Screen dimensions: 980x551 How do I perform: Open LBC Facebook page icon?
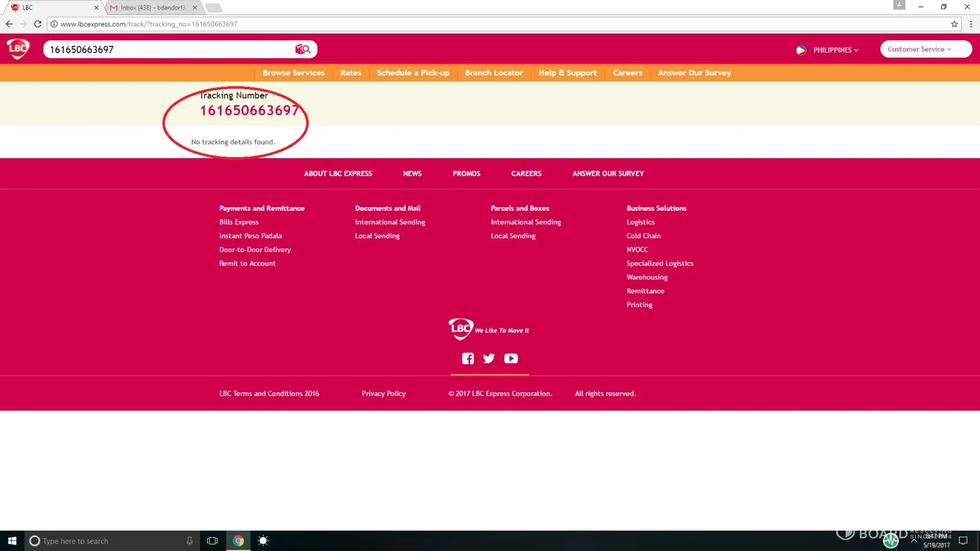(x=467, y=359)
